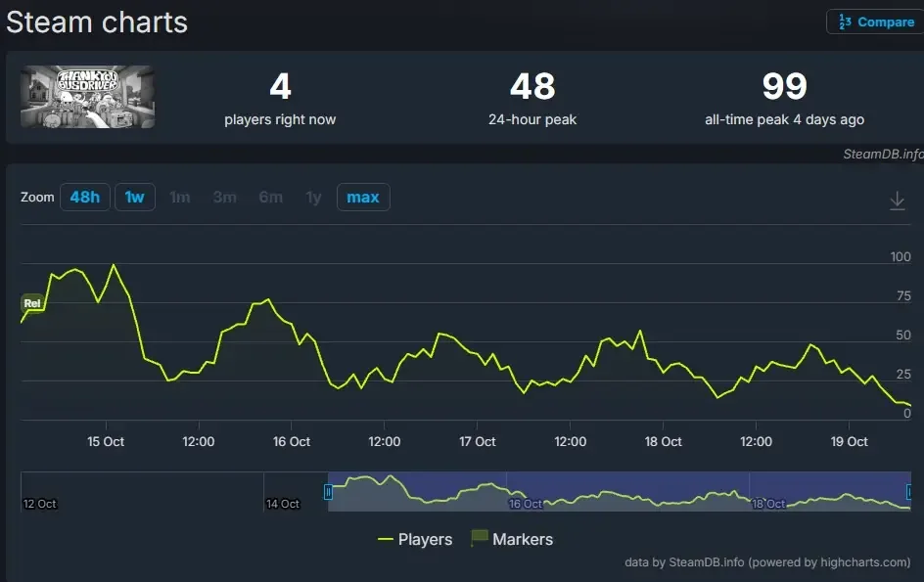Image resolution: width=924 pixels, height=582 pixels.
Task: Click the chart download arrow icon
Action: 897,201
